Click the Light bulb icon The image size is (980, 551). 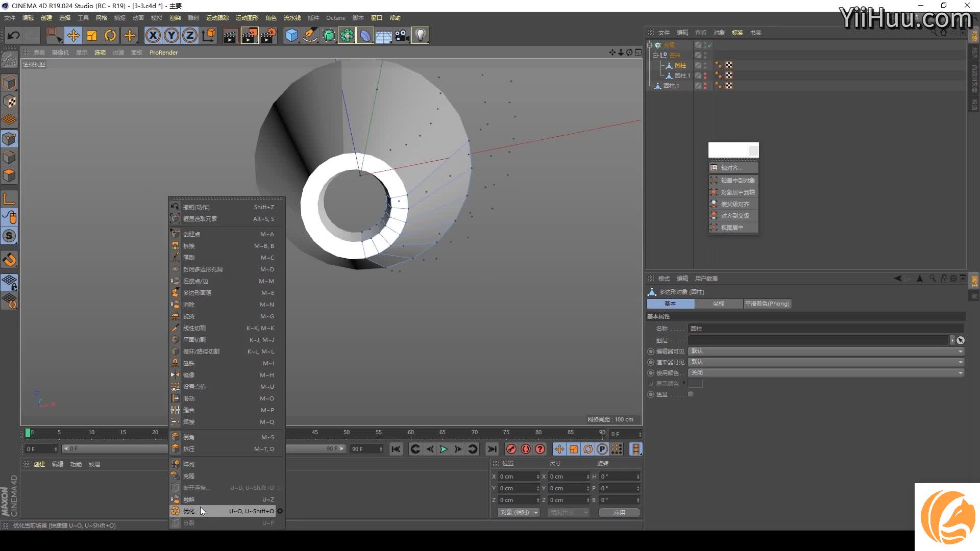click(420, 35)
